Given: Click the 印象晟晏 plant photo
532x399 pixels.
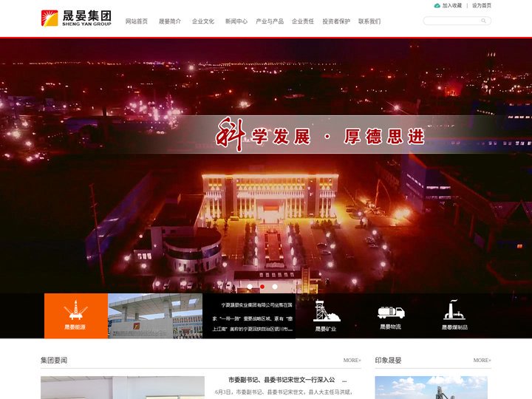Looking at the screenshot, I should click(x=431, y=387).
